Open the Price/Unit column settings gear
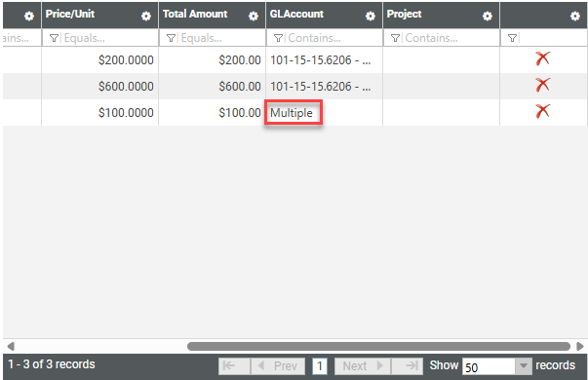This screenshot has height=380, width=588. pyautogui.click(x=146, y=17)
